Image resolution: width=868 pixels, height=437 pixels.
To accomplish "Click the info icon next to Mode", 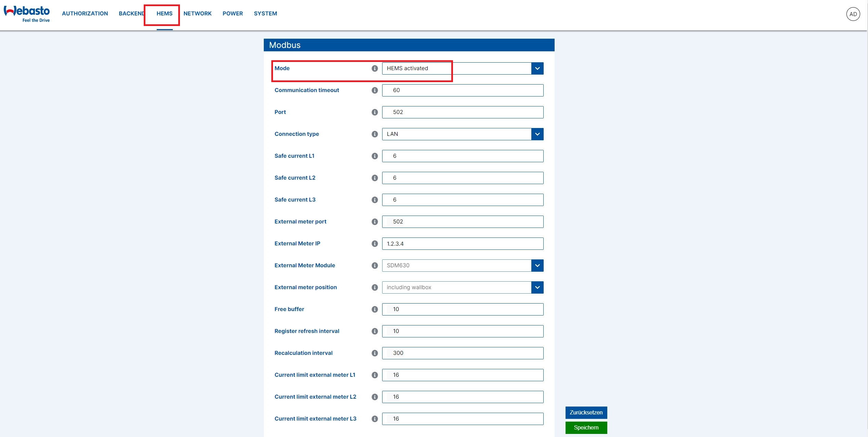I will (x=375, y=68).
